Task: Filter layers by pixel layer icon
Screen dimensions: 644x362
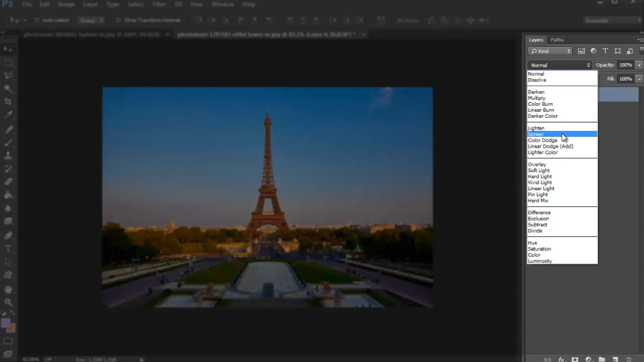Action: pyautogui.click(x=581, y=51)
